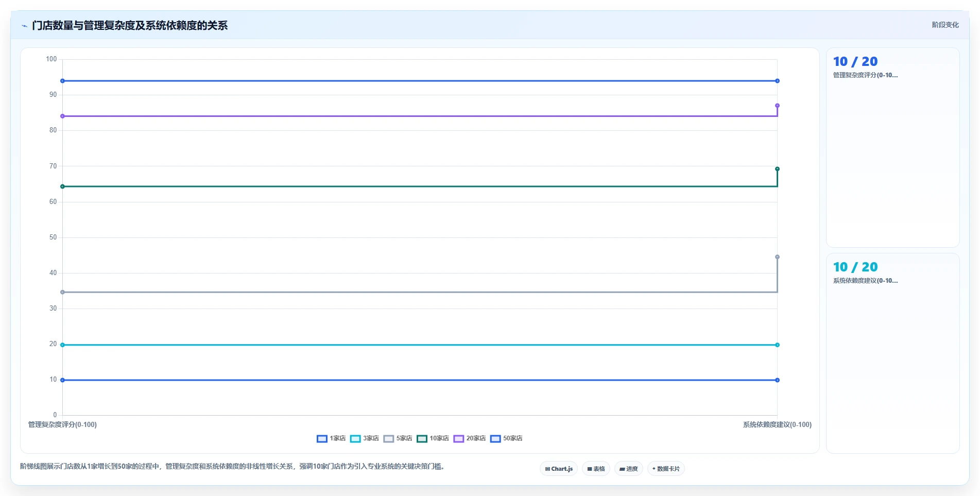Click the 5家店 gray point at 系统依赖度建议
The height and width of the screenshot is (496, 980).
click(x=777, y=257)
